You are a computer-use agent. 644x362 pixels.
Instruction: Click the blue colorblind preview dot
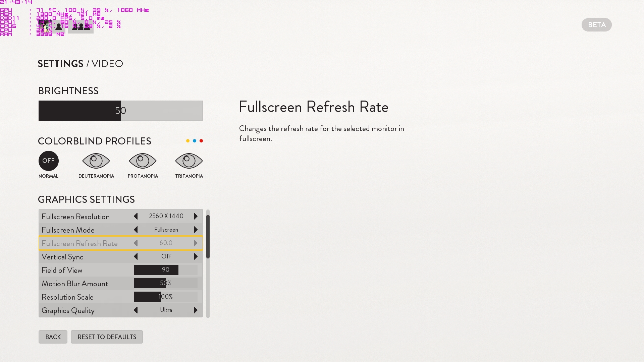[x=195, y=141]
